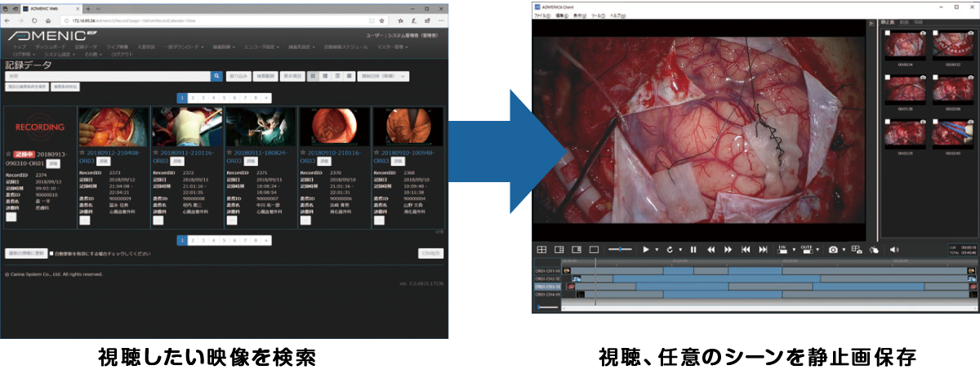The image size is (980, 370).
Task: Click the rewind button
Action: point(710,249)
